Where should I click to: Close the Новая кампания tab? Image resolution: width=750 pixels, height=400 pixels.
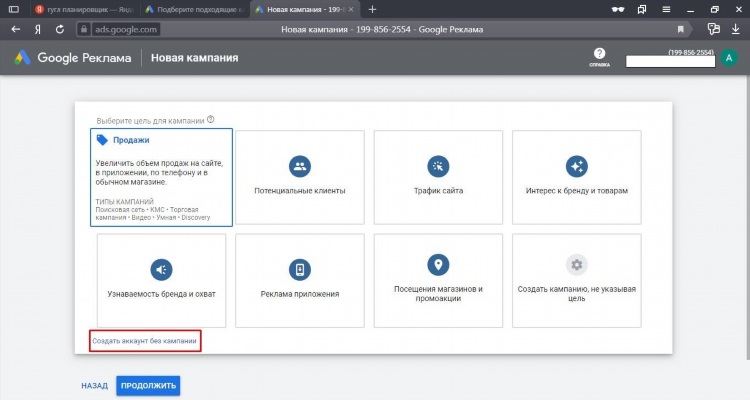click(x=351, y=9)
